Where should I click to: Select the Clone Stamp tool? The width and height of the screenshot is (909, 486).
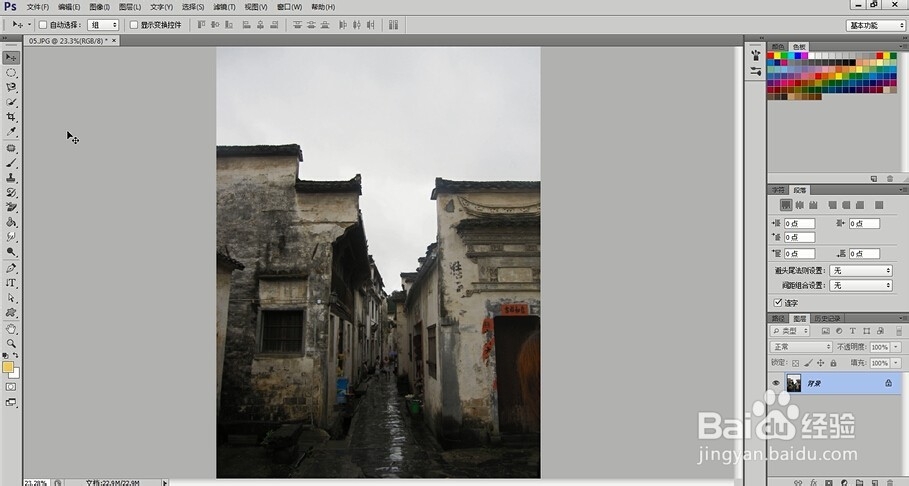click(11, 177)
